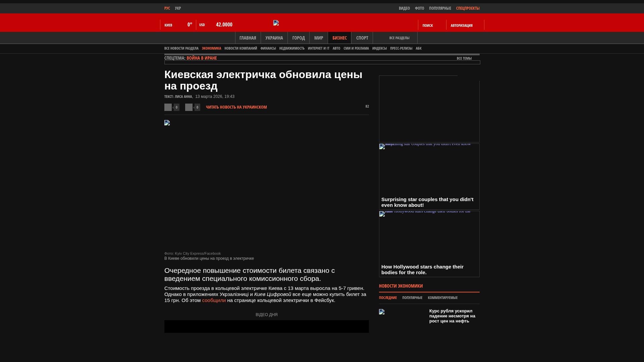The width and height of the screenshot is (644, 362).
Task: Click the ruble exchange rate news thumbnail icon
Action: tap(382, 312)
